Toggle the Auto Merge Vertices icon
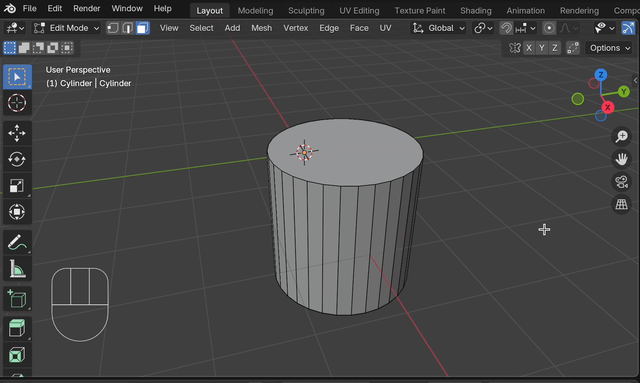This screenshot has height=383, width=640. point(573,48)
